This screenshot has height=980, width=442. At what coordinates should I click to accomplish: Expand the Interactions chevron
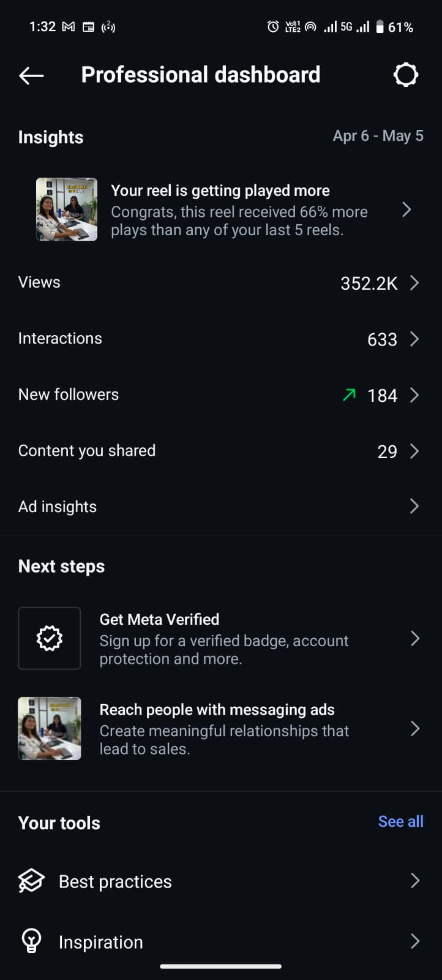[x=414, y=339]
